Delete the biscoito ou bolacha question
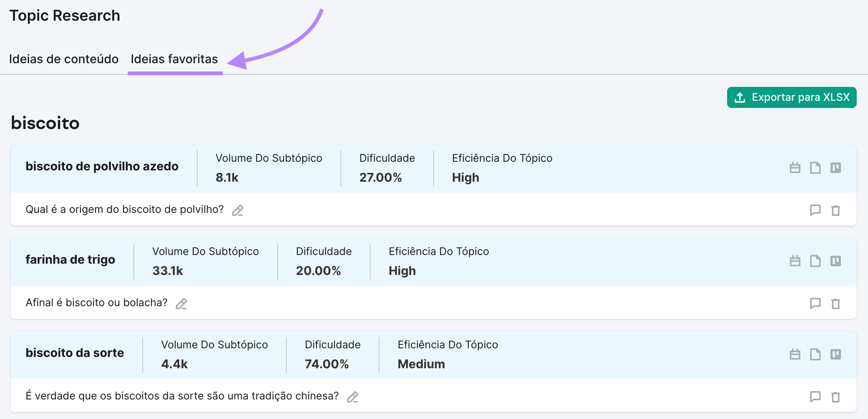 coord(835,304)
